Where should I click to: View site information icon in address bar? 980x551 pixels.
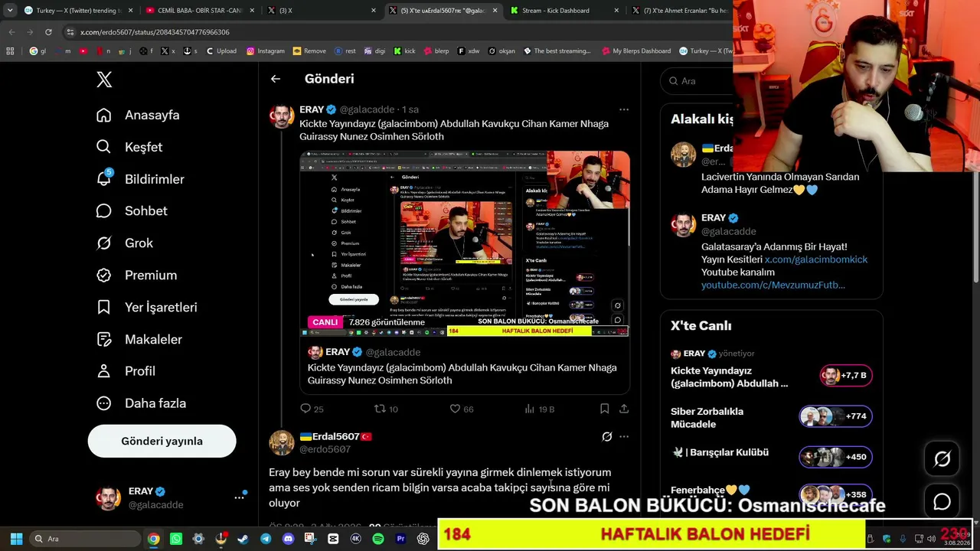(70, 32)
